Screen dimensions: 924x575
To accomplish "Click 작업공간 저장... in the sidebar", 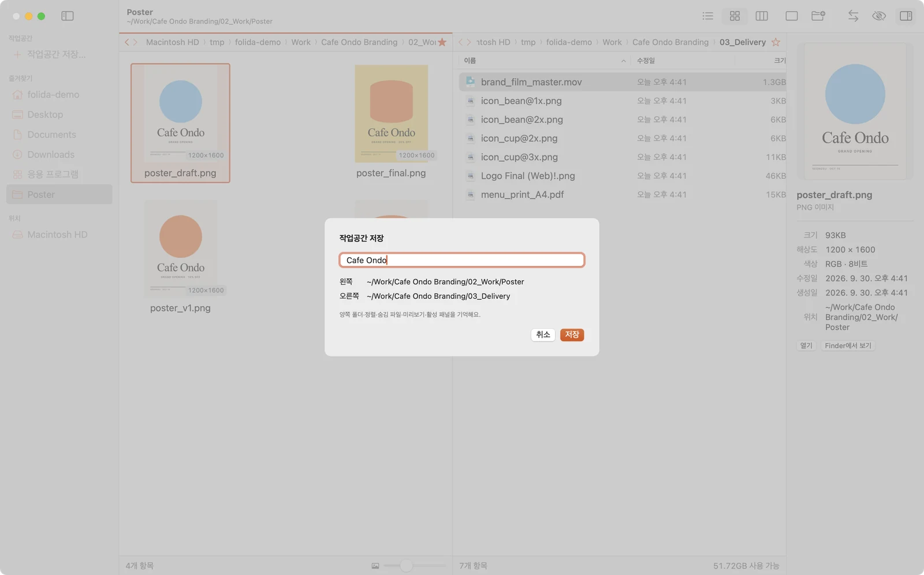I will coord(56,54).
